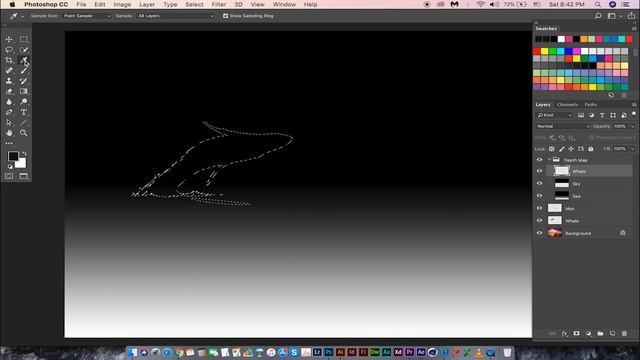Image resolution: width=640 pixels, height=360 pixels.
Task: Select the Lasso tool
Action: 9,50
